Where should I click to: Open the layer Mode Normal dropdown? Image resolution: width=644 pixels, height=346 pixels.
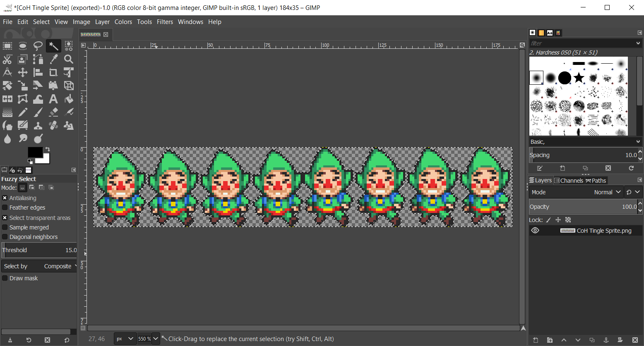pos(607,192)
